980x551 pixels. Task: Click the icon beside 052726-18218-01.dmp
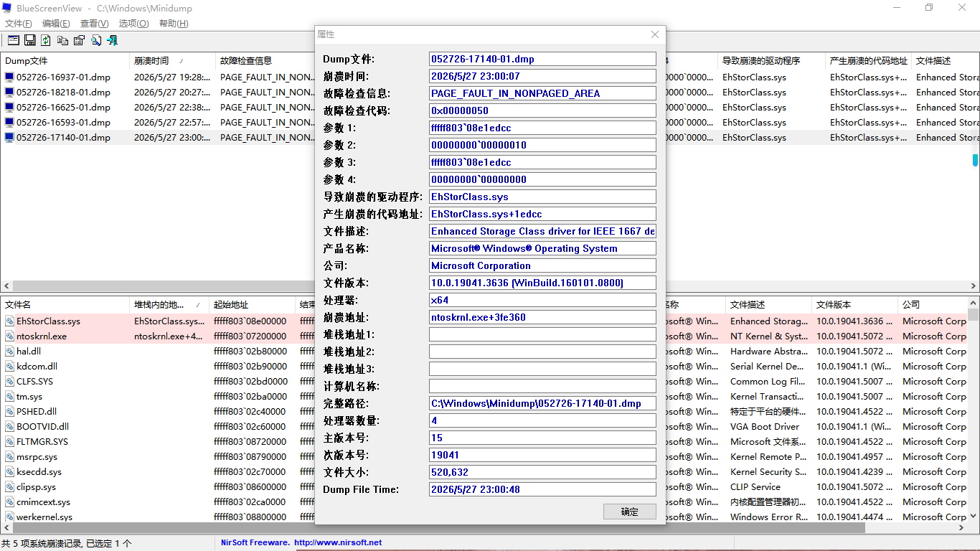(9, 93)
